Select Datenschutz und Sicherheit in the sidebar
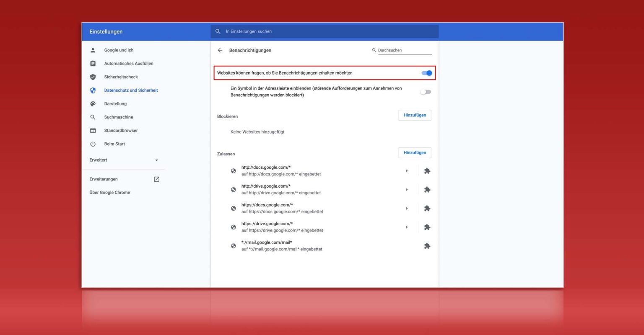Viewport: 644px width, 335px height. tap(131, 90)
